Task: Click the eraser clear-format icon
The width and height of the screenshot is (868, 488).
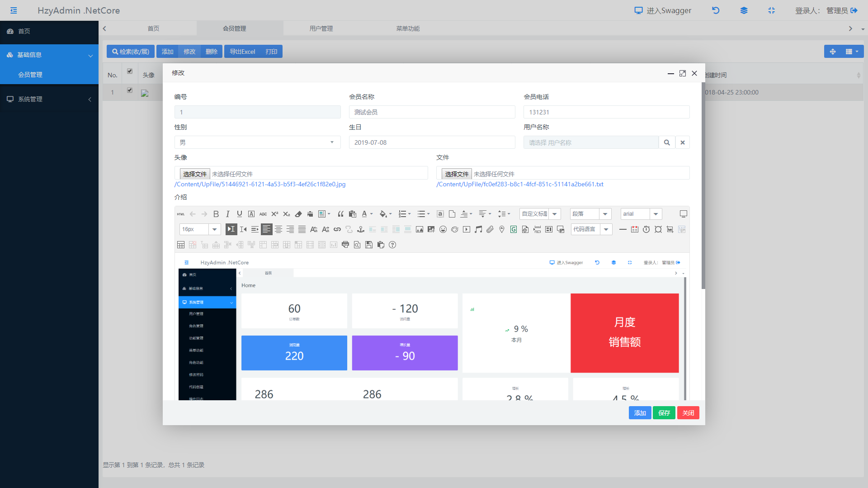Action: tap(298, 214)
